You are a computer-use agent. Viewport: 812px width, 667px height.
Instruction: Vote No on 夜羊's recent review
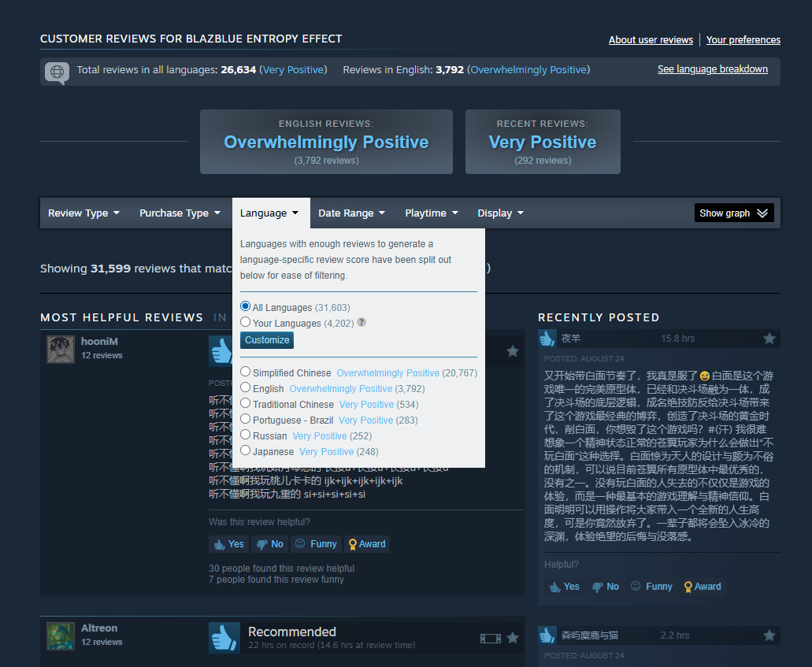point(606,586)
